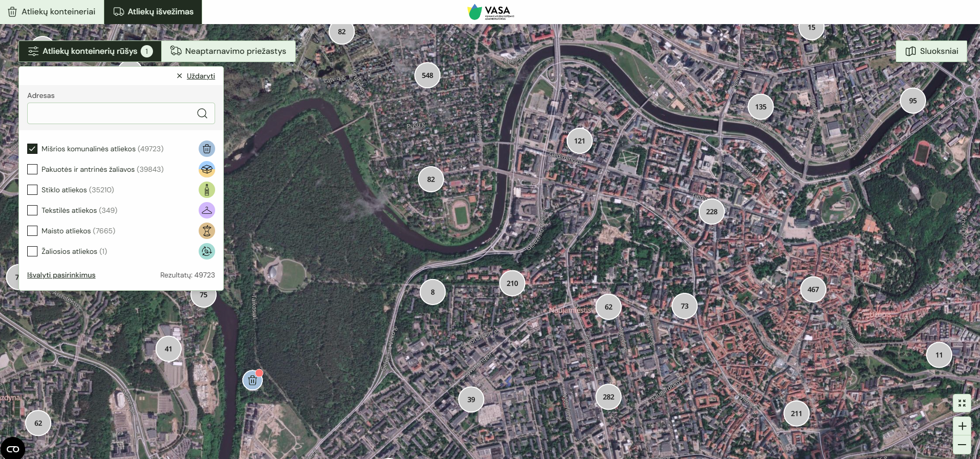Expand Neaptarnavimo priežastys filter panel

tap(228, 51)
